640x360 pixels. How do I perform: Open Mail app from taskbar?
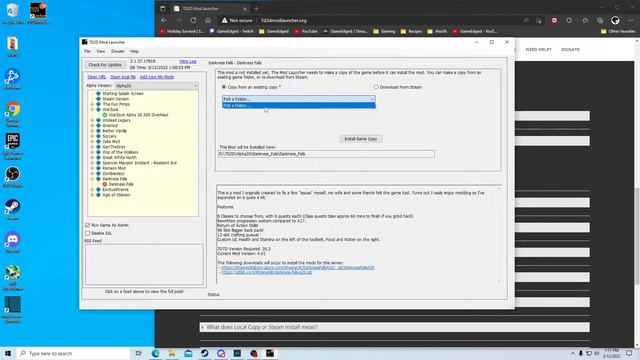pyautogui.click(x=188, y=353)
